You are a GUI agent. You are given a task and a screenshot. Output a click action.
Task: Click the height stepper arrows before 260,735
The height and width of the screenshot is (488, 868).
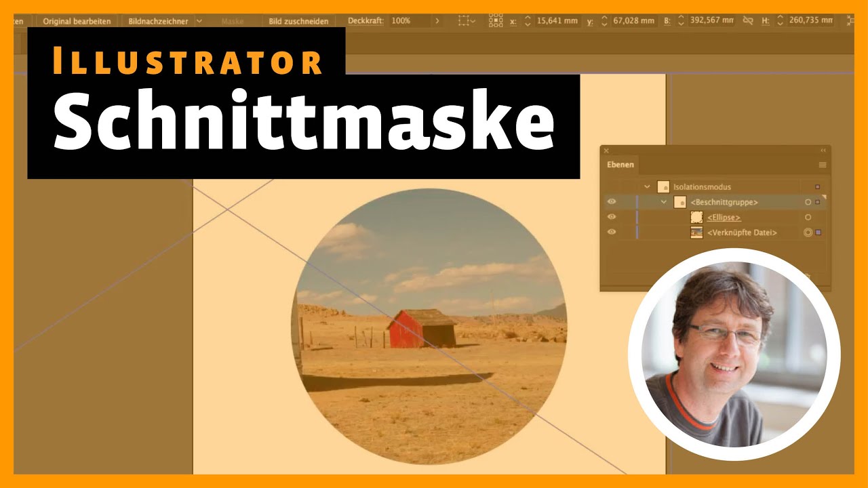(781, 21)
